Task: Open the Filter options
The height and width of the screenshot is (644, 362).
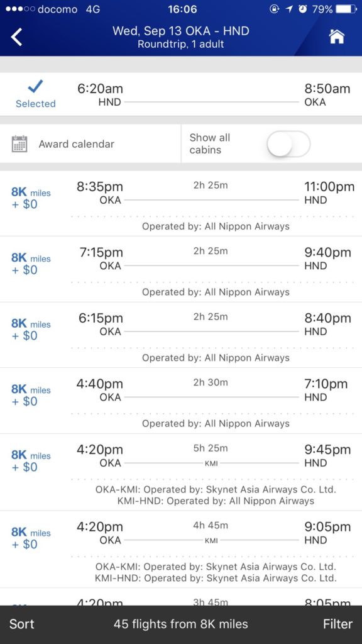Action: pyautogui.click(x=337, y=624)
